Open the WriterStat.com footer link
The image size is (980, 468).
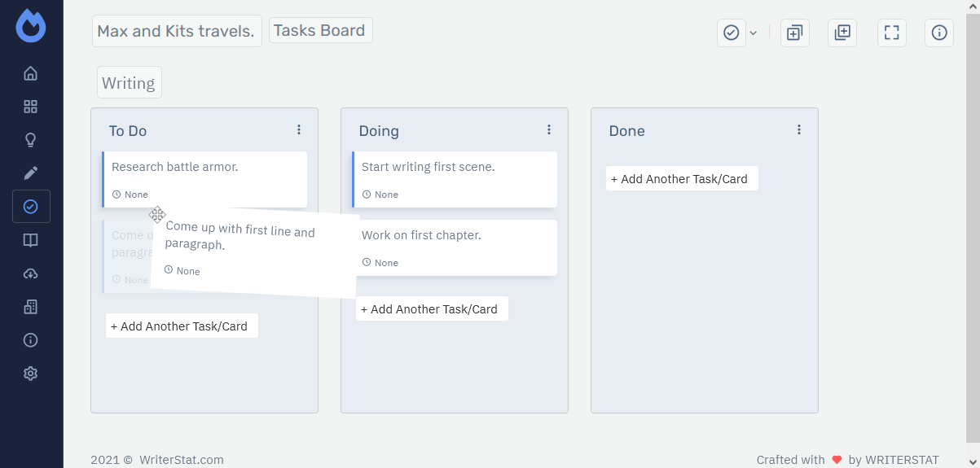tap(181, 460)
